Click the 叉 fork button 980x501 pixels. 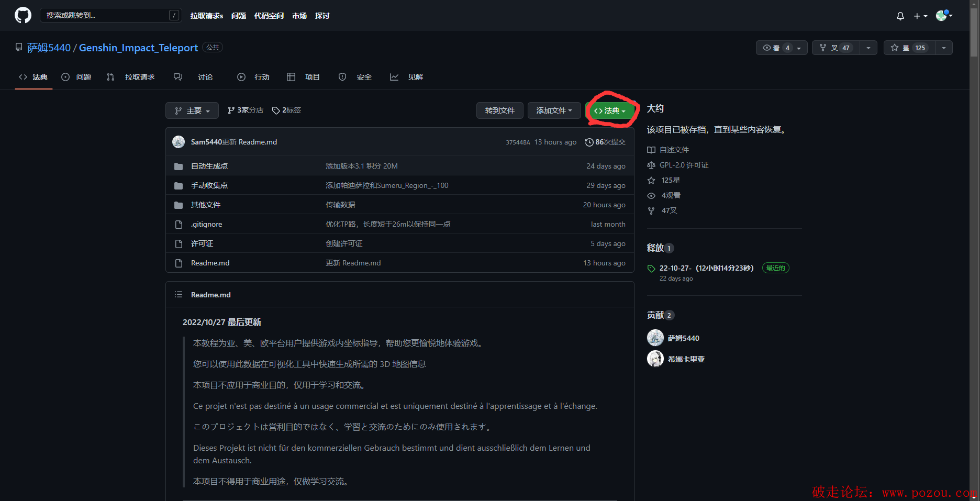pyautogui.click(x=836, y=48)
